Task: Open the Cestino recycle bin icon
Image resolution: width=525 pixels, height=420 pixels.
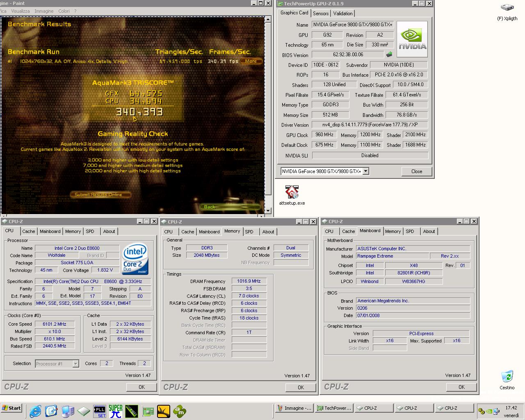Action: pyautogui.click(x=507, y=377)
